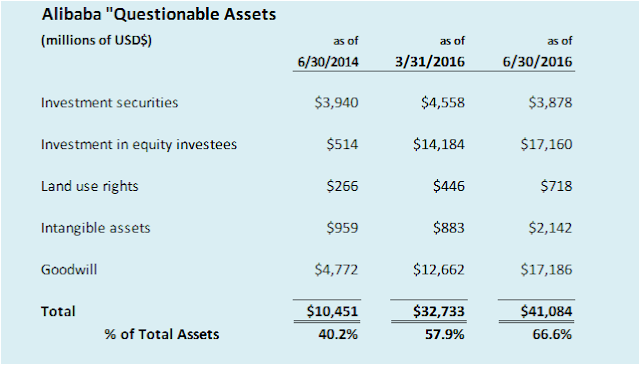Click the Intangible assets row label
This screenshot has height=365, width=640.
coord(96,228)
